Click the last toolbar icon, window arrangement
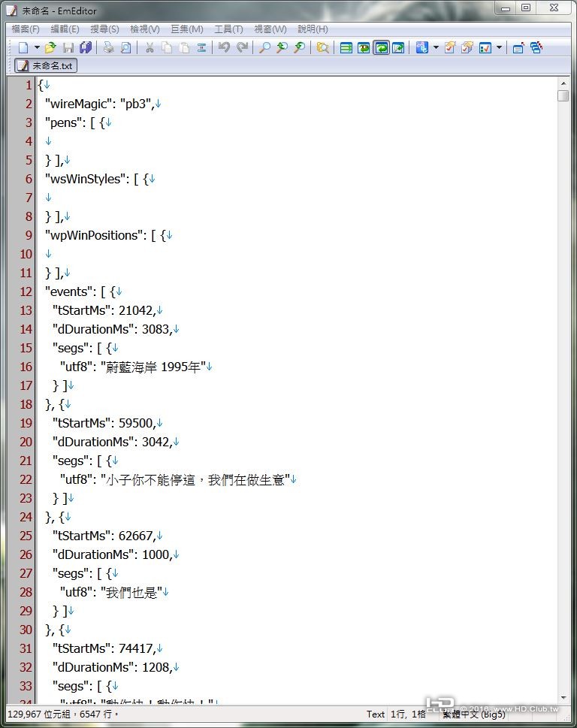The image size is (577, 728). 536,47
